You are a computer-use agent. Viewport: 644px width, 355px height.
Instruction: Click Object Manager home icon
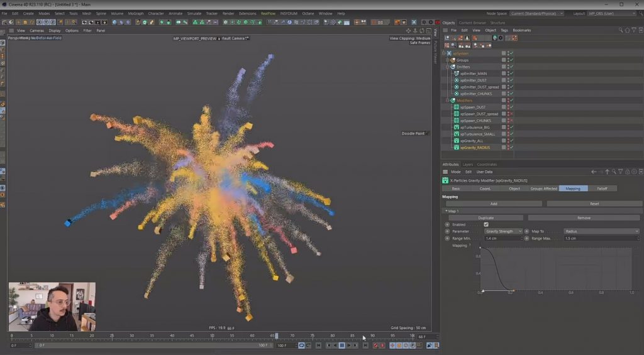[x=627, y=30]
